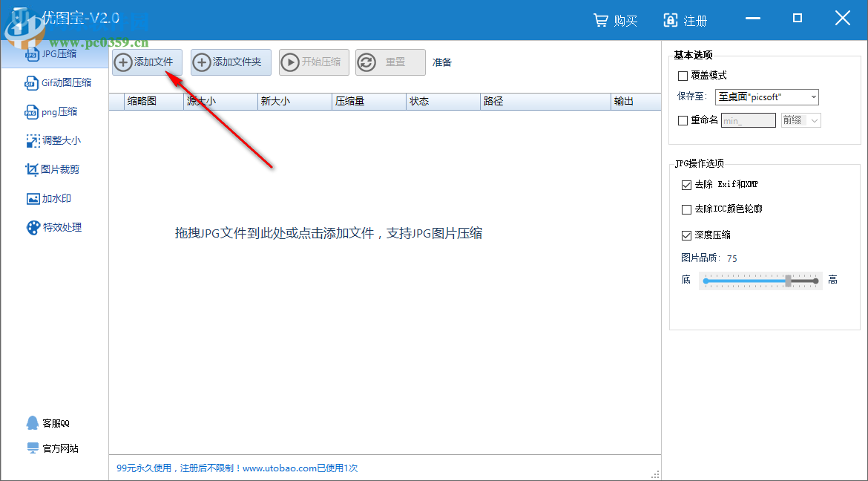Maximize the 优图宝 window
The width and height of the screenshot is (868, 481).
797,19
